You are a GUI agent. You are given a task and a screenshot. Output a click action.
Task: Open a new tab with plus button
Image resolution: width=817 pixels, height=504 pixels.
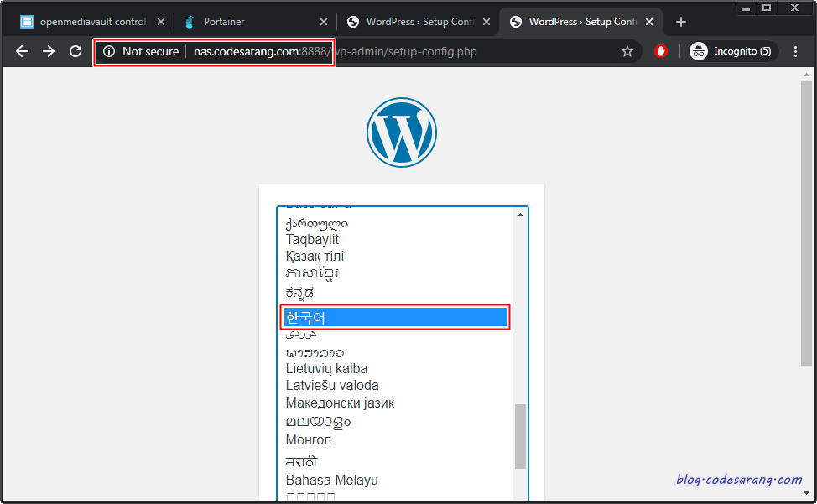(x=680, y=22)
